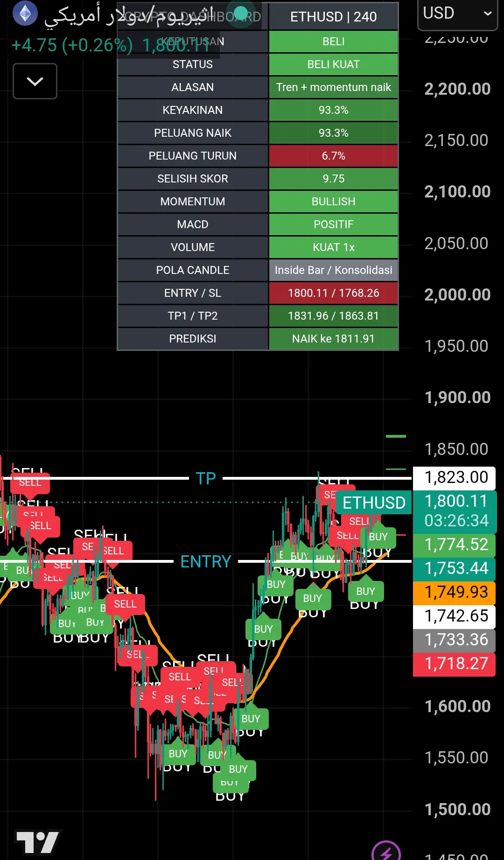Tap the green market status dot

[x=240, y=14]
